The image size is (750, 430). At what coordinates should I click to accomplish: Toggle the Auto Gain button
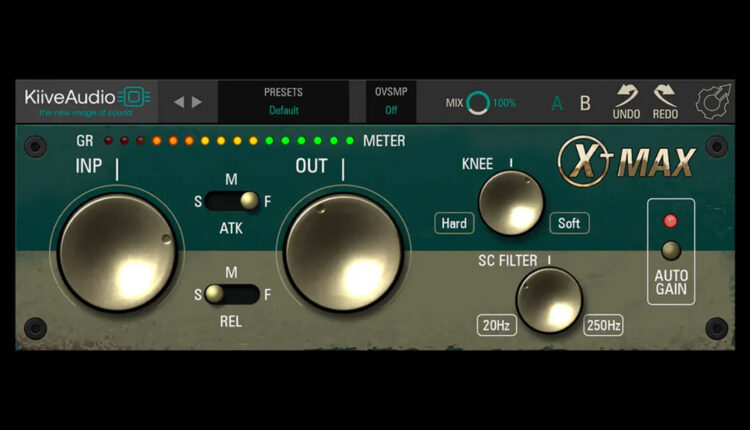tap(671, 250)
